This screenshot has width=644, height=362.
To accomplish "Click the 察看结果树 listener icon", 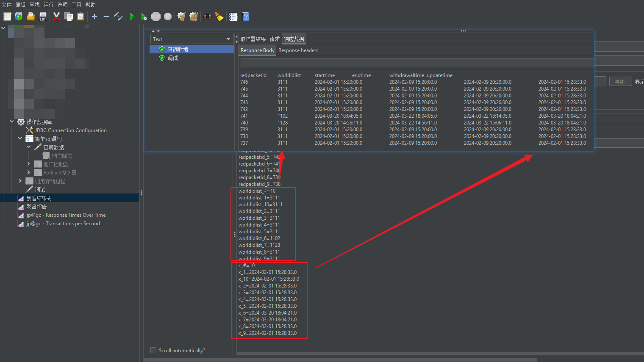I will point(21,198).
